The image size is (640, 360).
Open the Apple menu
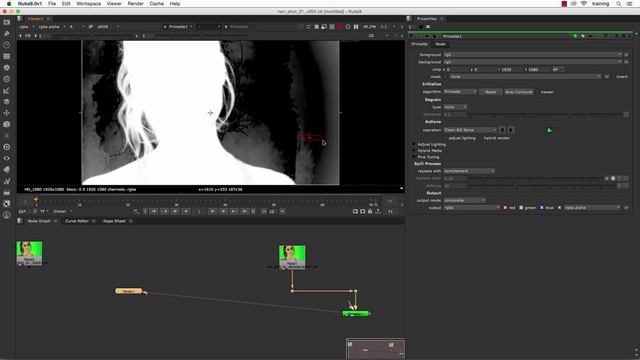(9, 4)
